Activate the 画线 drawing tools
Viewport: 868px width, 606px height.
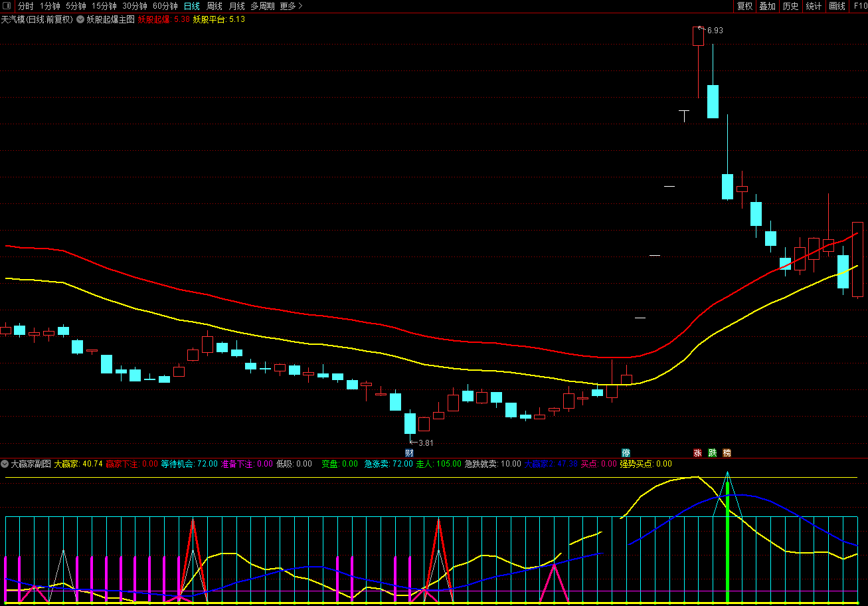(837, 6)
